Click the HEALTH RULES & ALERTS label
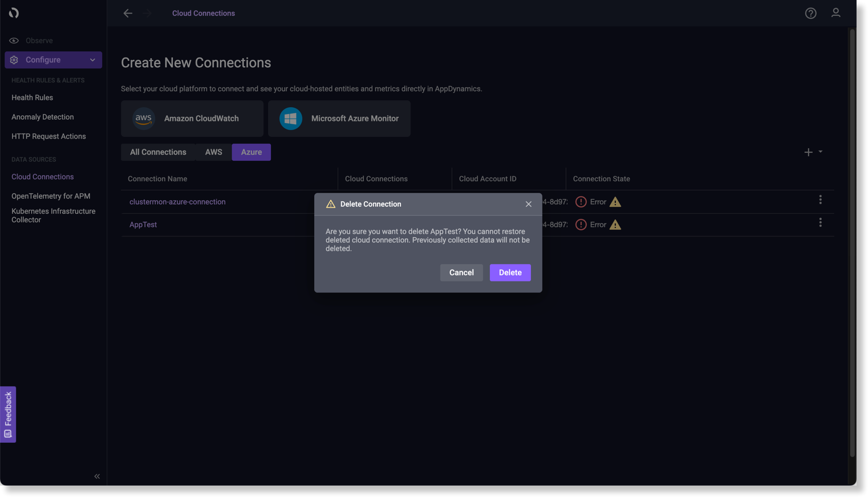Screen dimensions: 868x497 [48, 80]
